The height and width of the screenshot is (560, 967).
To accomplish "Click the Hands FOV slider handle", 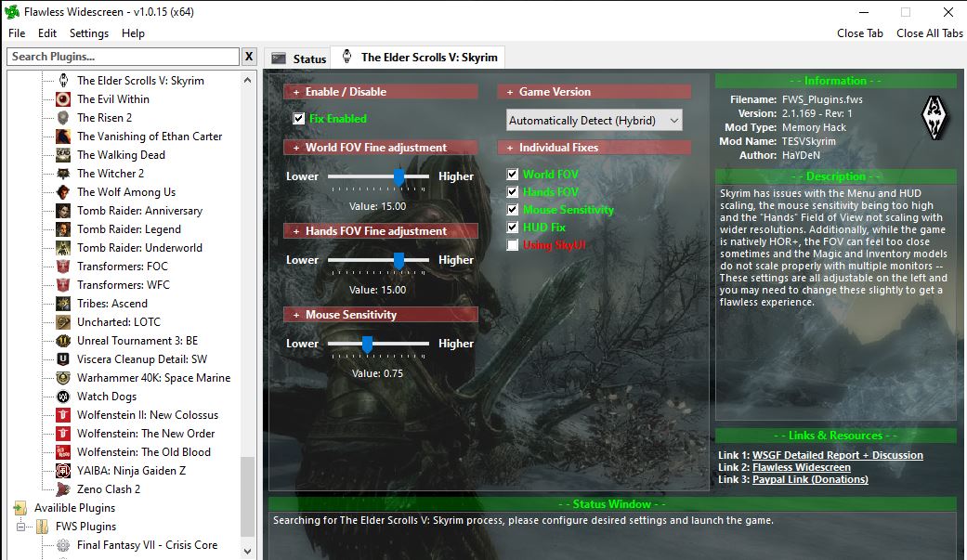I will coord(399,261).
